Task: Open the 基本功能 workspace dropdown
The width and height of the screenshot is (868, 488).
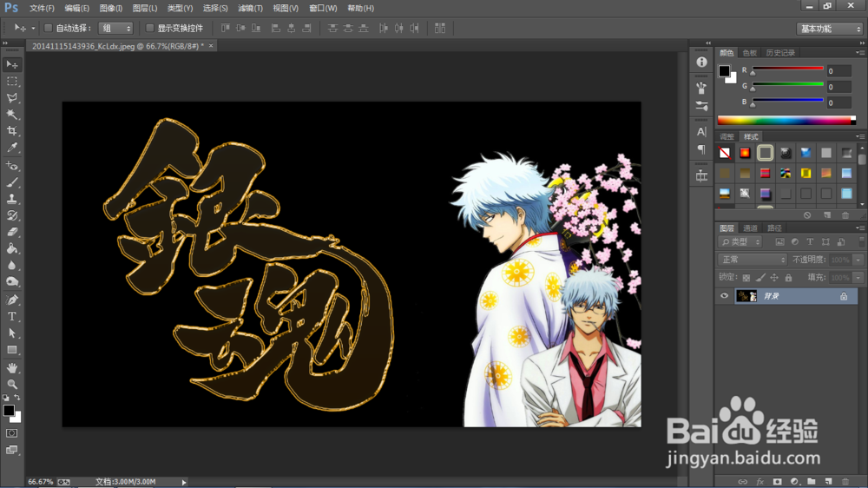Action: point(829,29)
